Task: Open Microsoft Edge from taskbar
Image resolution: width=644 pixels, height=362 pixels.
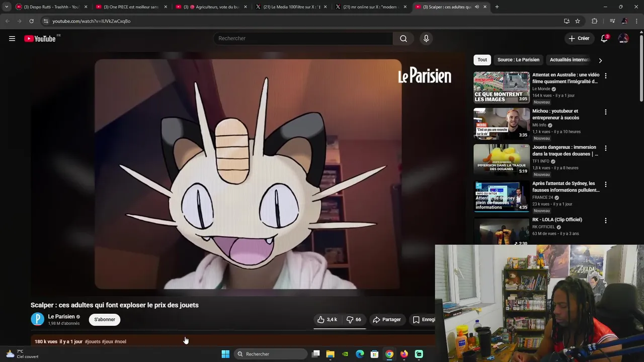Action: pyautogui.click(x=360, y=354)
